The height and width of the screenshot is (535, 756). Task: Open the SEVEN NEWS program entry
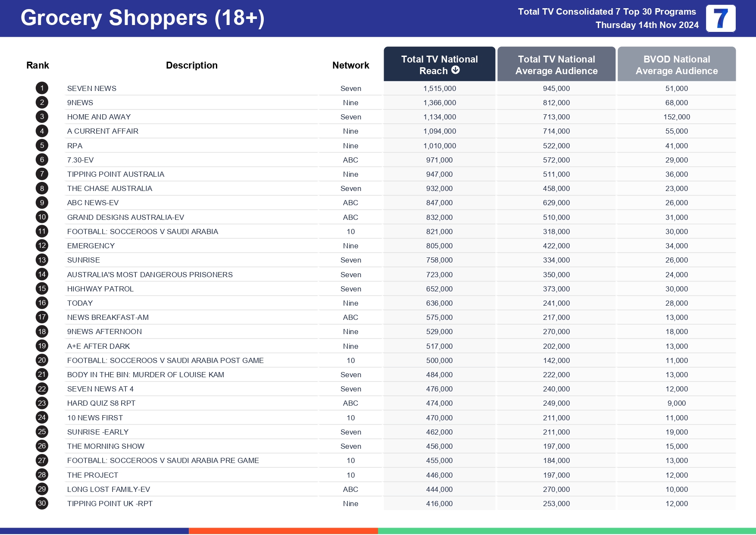pyautogui.click(x=92, y=88)
